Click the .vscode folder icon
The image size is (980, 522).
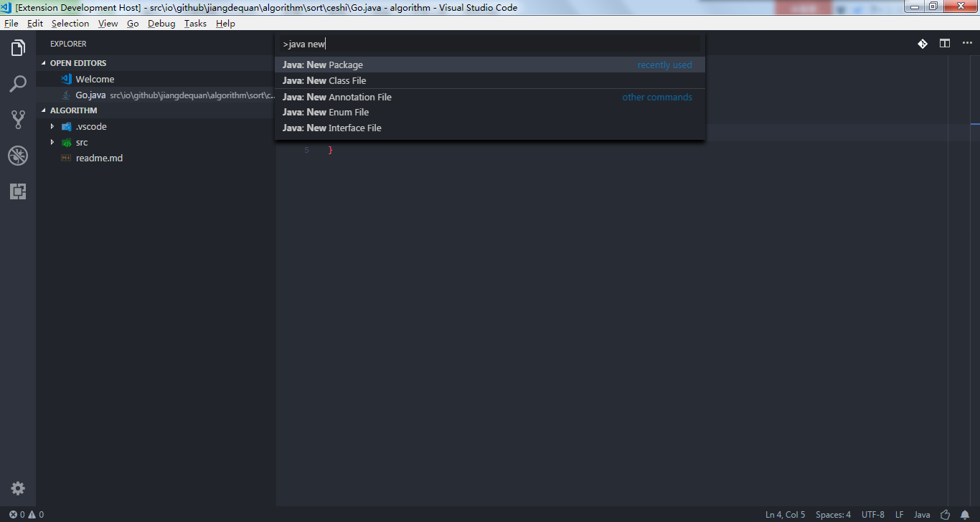coord(67,127)
